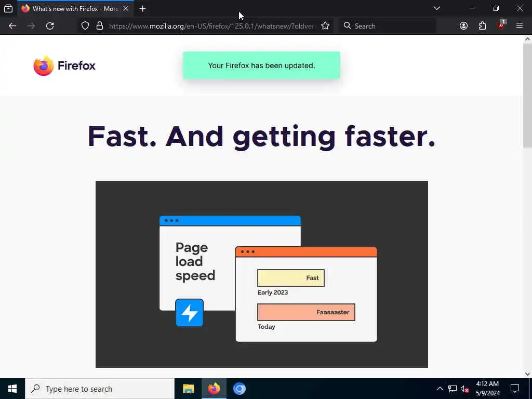Screen dimensions: 532x399
Task: Click the Fast. And getting faster. heading
Action: 262,137
